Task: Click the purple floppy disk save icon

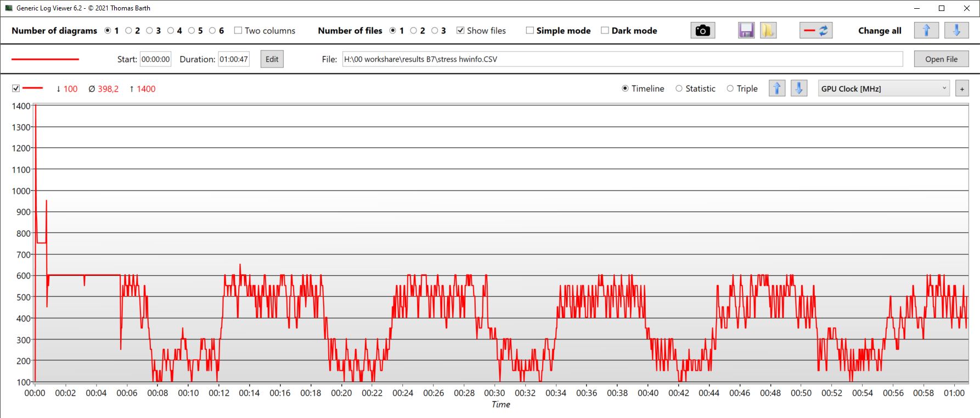Action: (746, 31)
